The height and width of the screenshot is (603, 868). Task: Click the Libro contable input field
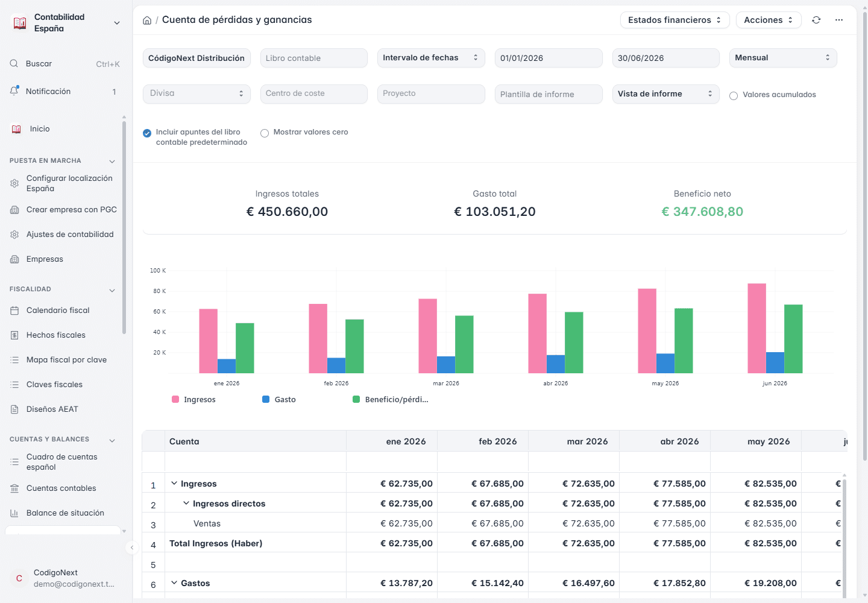click(314, 58)
